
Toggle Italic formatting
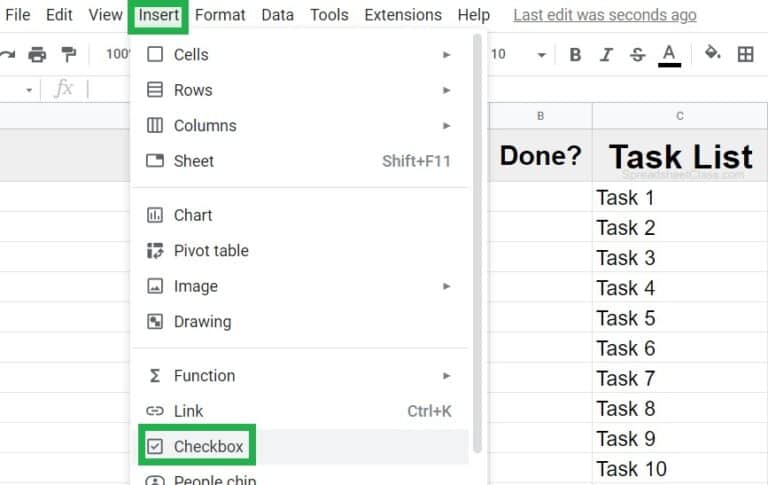click(x=606, y=54)
